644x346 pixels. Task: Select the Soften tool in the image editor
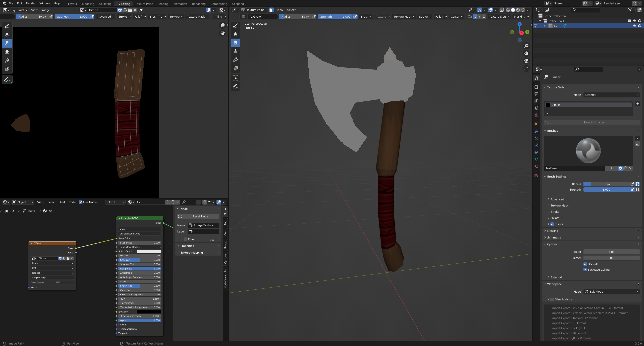(7, 34)
